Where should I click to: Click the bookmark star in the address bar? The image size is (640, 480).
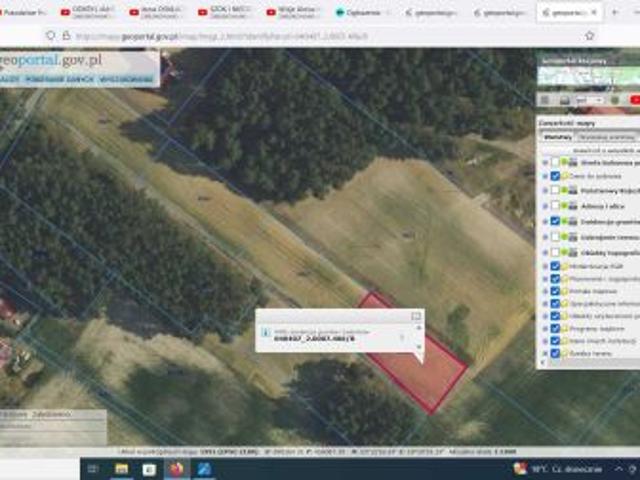coord(589,36)
